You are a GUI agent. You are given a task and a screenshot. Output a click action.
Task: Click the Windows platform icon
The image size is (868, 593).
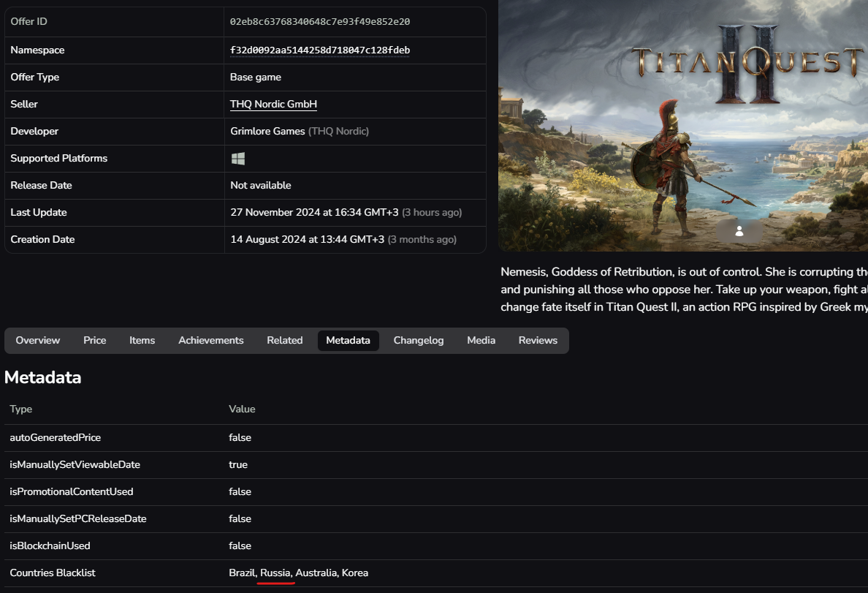click(x=238, y=159)
